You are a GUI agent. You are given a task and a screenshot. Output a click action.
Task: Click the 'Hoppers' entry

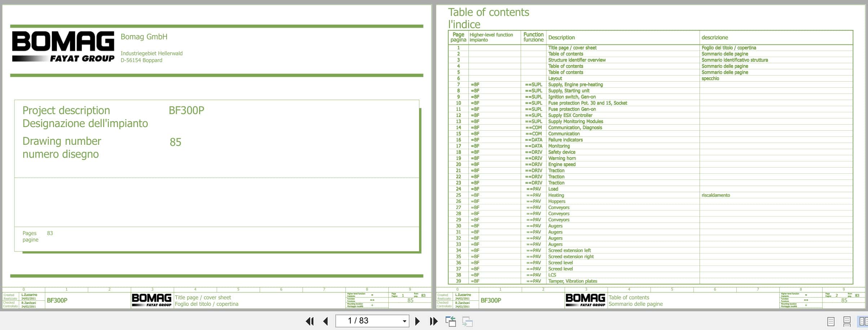[x=556, y=201]
